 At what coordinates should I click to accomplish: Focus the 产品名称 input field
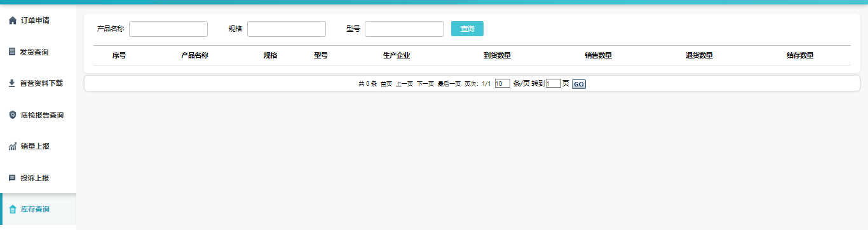(x=168, y=29)
